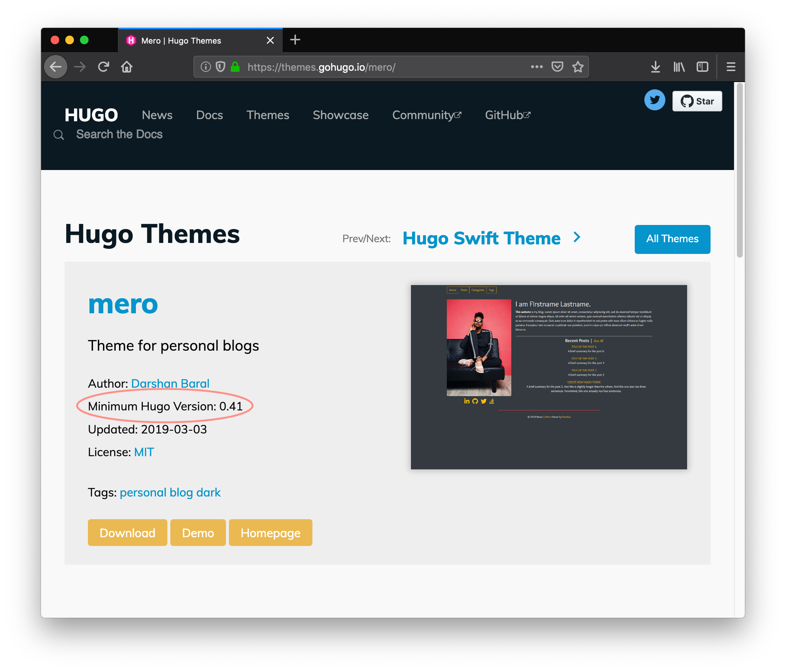Click the Twitter bird icon in header
This screenshot has height=672, width=786.
tap(655, 100)
